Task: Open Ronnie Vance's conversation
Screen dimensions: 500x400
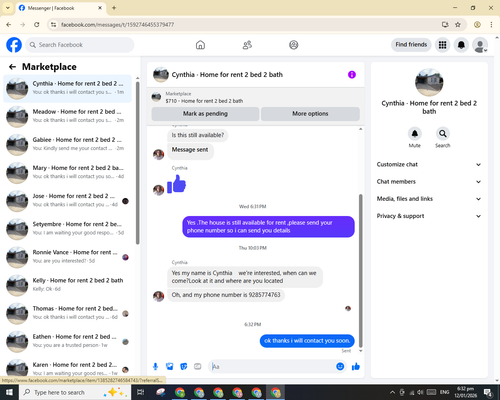Action: 67,257
